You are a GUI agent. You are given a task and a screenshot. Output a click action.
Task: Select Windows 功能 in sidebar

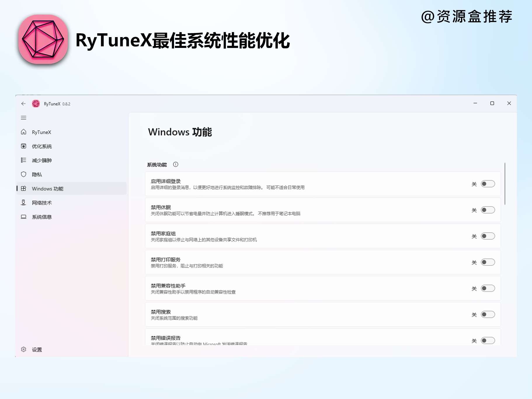(72, 189)
